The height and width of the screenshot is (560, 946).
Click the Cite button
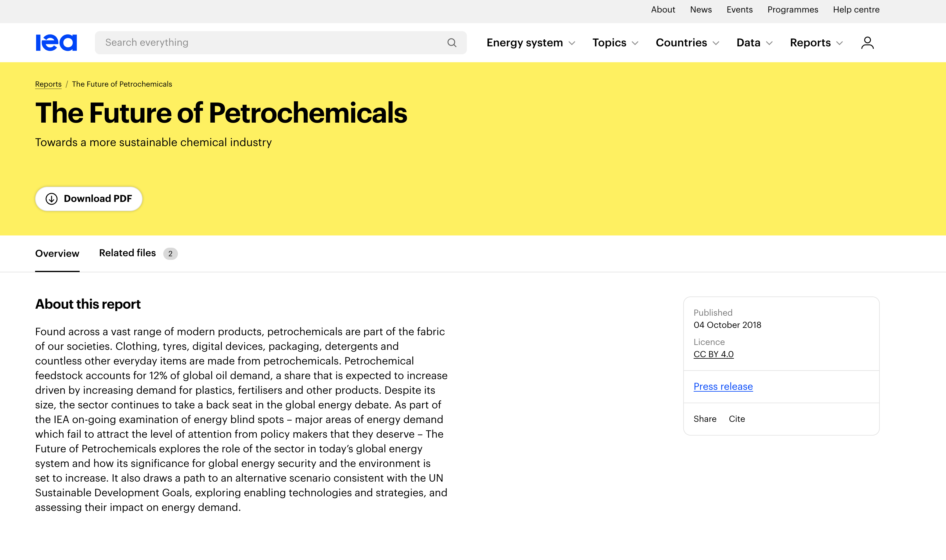[x=736, y=419]
